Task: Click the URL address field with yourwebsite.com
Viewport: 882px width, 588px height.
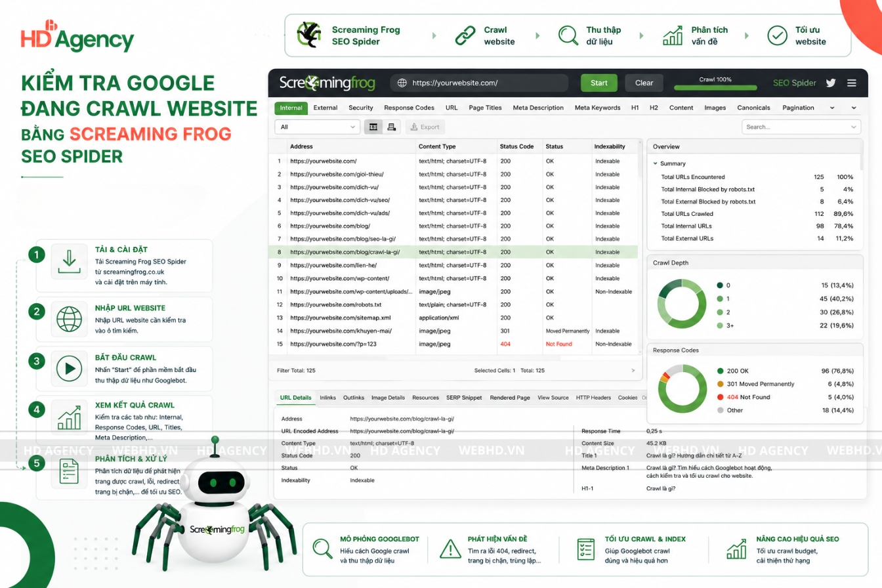Action: pyautogui.click(x=479, y=83)
